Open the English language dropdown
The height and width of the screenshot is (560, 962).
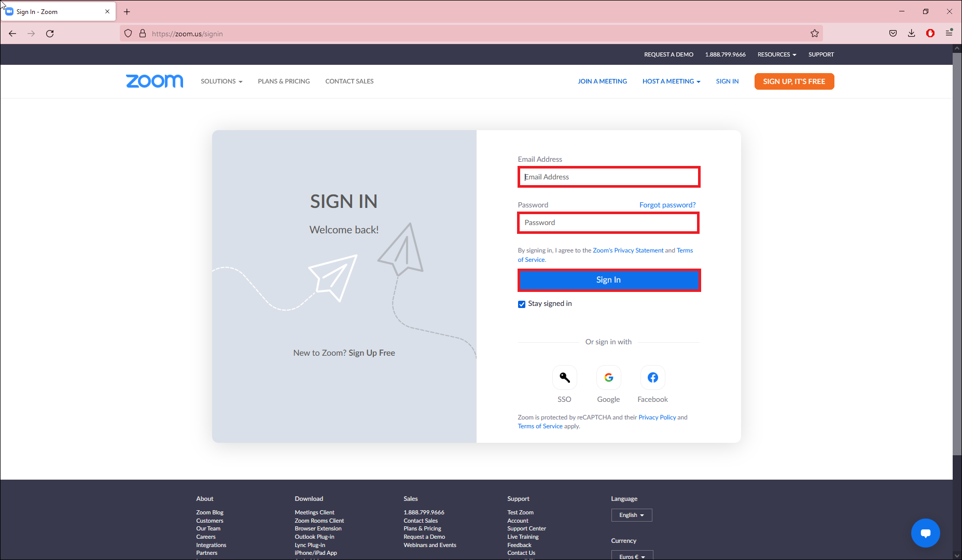point(631,515)
